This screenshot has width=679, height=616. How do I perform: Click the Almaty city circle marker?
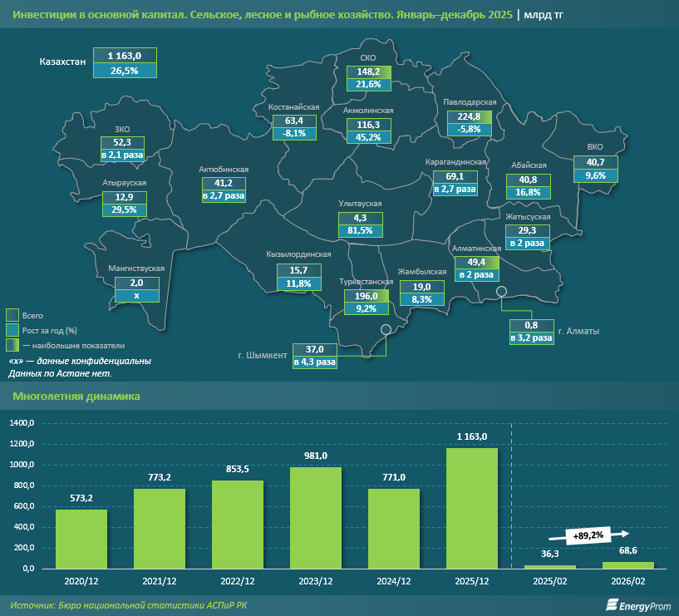click(502, 292)
